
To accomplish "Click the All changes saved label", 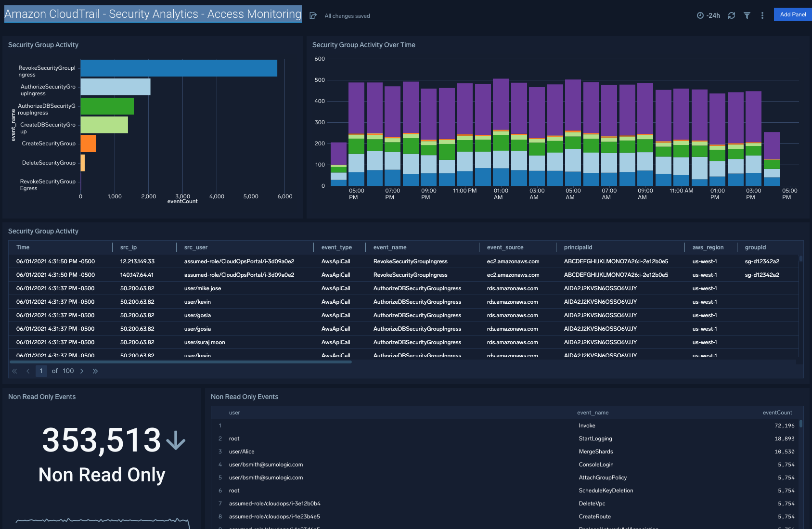I will pos(347,15).
